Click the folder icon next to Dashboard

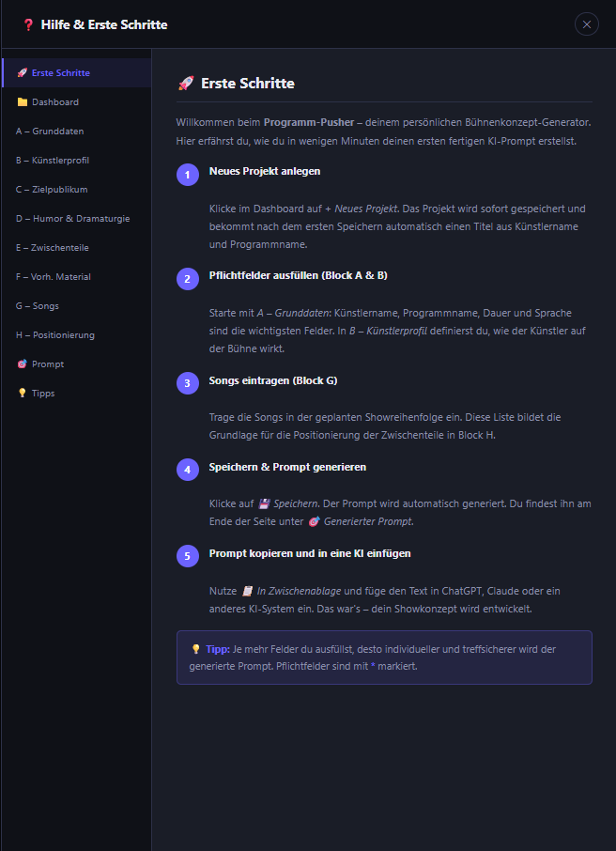pos(22,102)
